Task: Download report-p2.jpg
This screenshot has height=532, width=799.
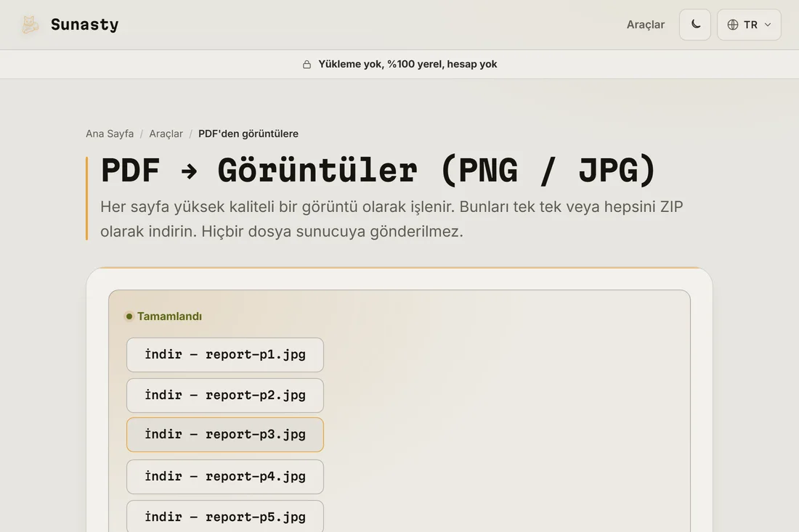Action: [x=225, y=396]
